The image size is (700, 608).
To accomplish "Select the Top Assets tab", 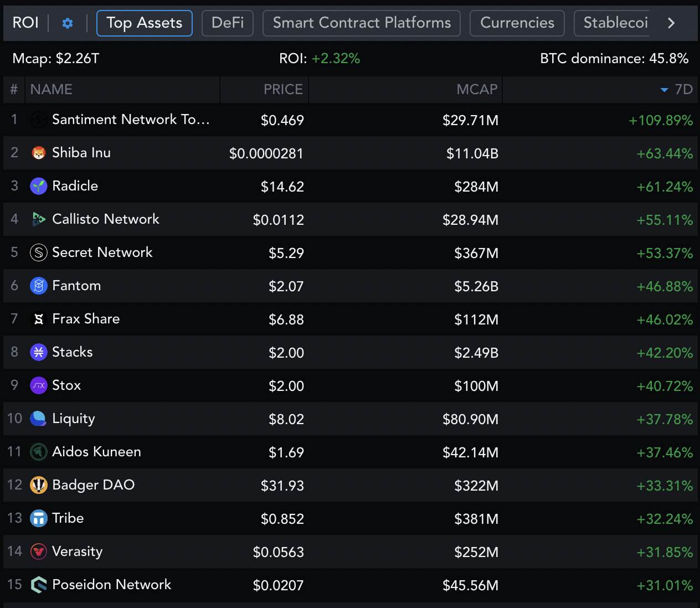I will click(x=145, y=23).
